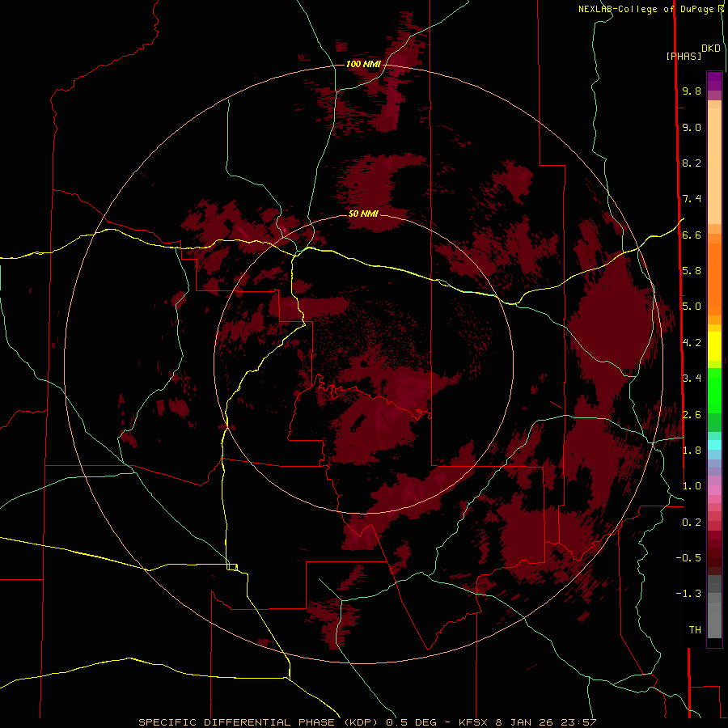Click the 9.8 value on the color scale
This screenshot has height=728, width=728.
tap(692, 91)
